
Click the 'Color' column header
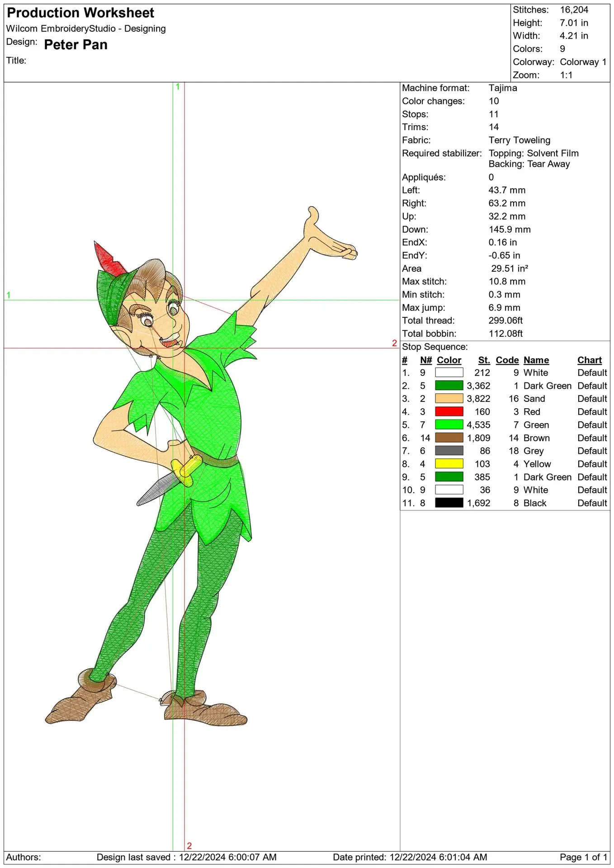tap(449, 360)
